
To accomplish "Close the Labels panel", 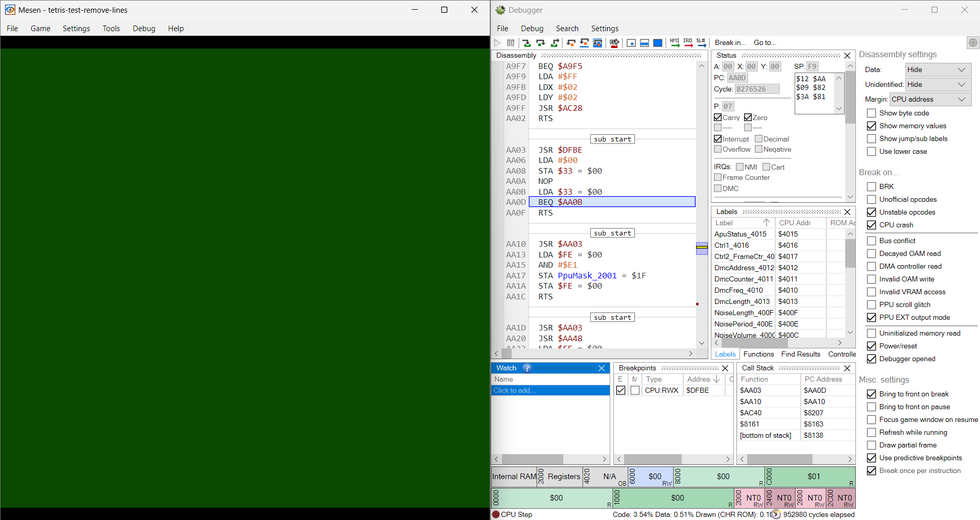I will click(x=847, y=212).
